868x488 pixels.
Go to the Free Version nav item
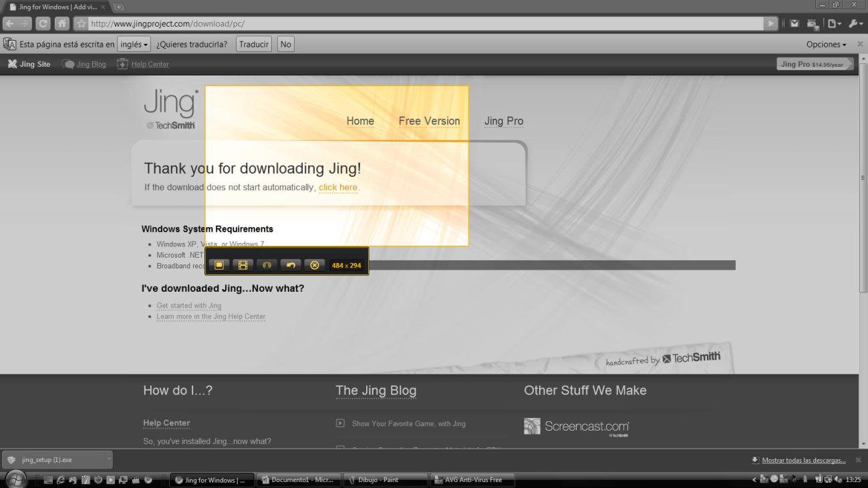429,121
